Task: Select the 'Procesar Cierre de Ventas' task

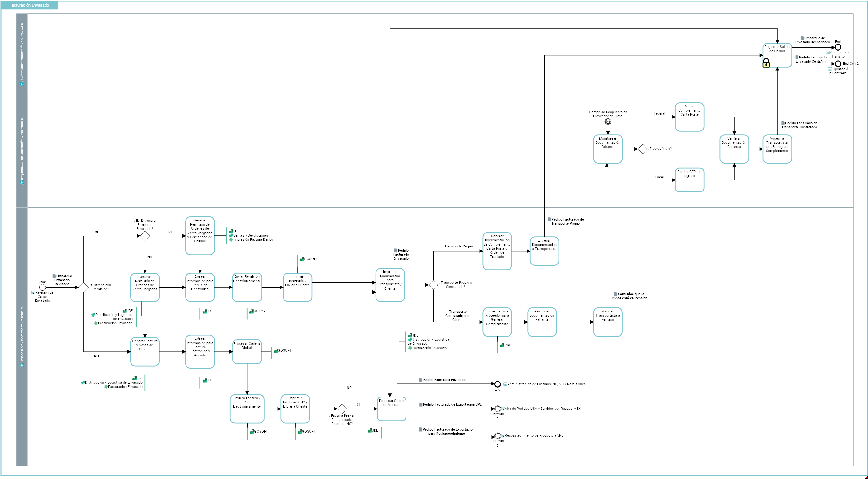Action: tap(392, 409)
